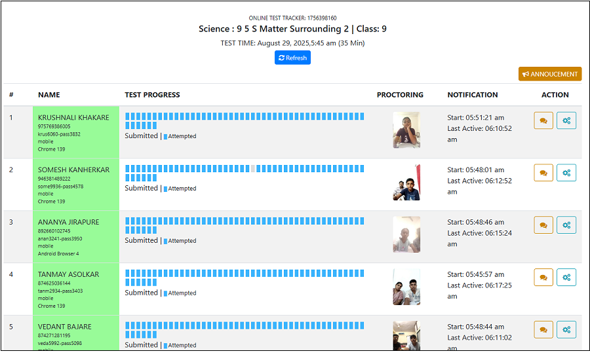The height and width of the screenshot is (364, 590).
Task: Click the TEST PROGRESS column header
Action: tap(152, 95)
